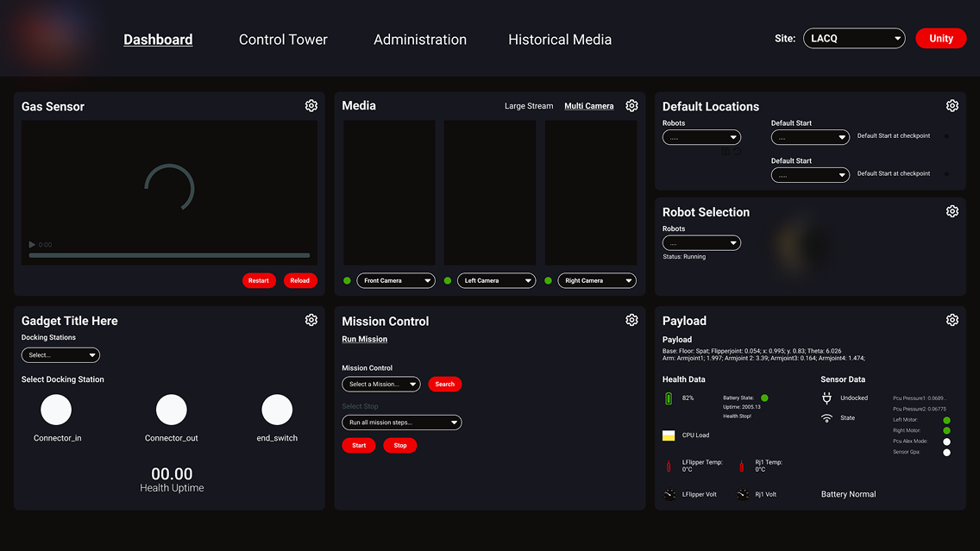Click the Reload button in Gas Sensor
Screen dimensions: 980x551
coord(300,280)
